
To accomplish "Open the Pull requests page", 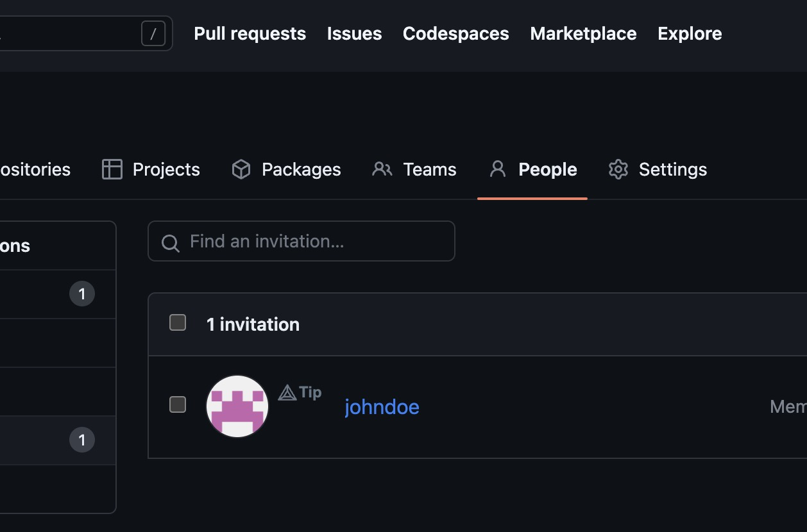I will (x=250, y=33).
